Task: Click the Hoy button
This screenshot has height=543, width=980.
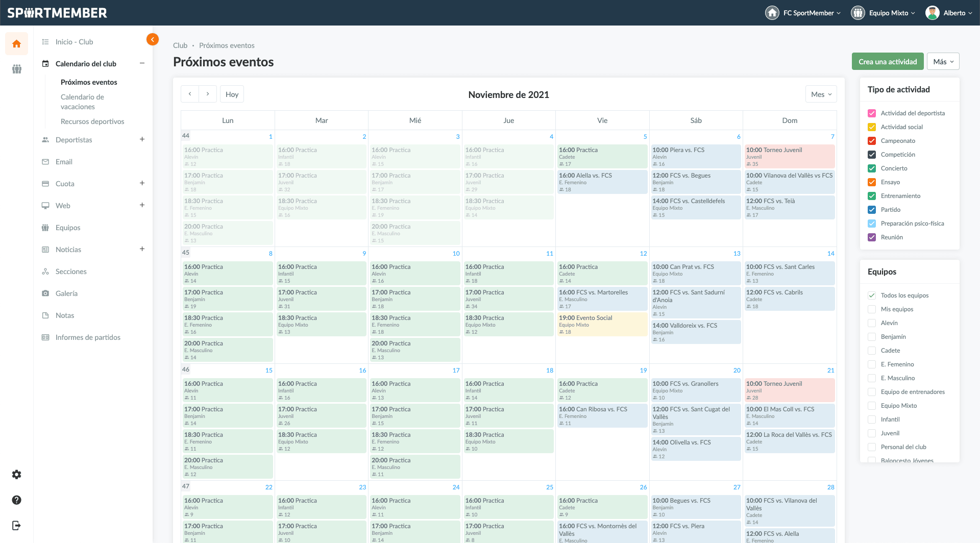Action: tap(232, 94)
